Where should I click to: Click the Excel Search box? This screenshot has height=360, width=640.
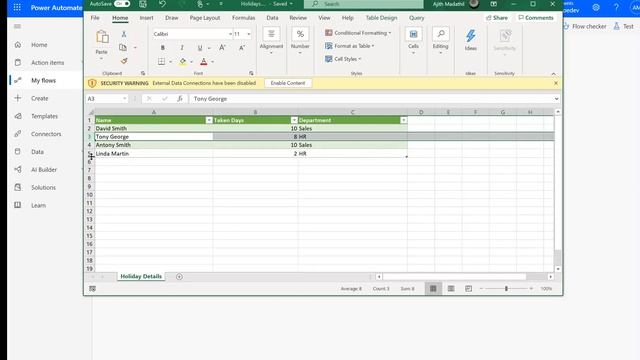click(364, 4)
